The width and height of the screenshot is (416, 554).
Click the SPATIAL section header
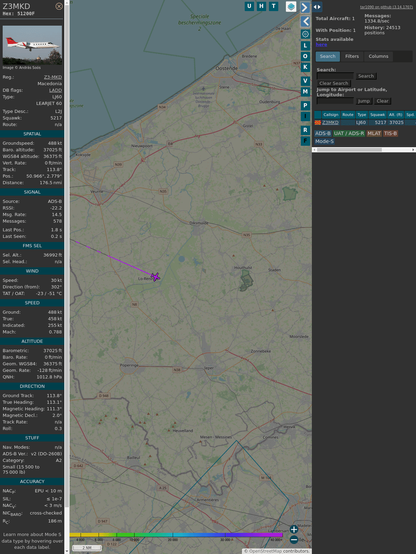tap(32, 134)
